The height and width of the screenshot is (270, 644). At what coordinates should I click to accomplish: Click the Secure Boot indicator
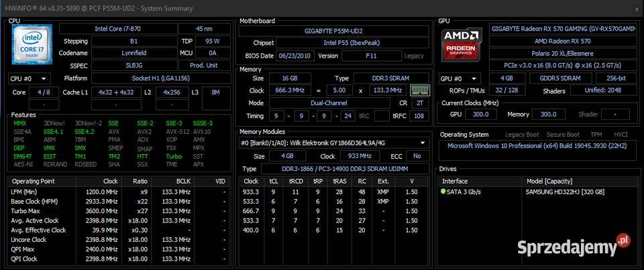pyautogui.click(x=563, y=135)
